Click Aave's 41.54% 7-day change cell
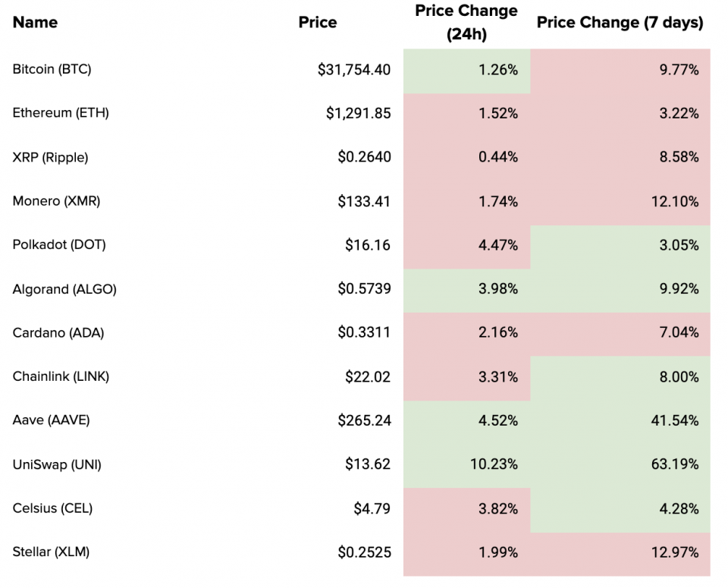 point(673,420)
